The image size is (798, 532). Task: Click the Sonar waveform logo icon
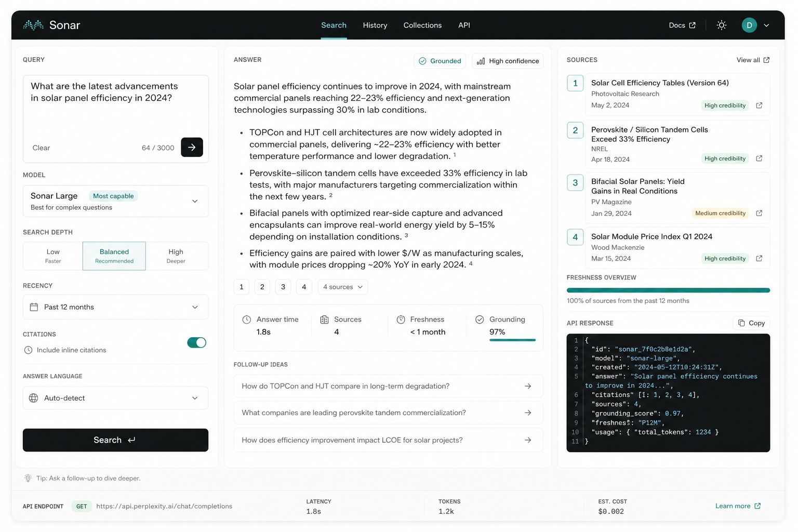(33, 25)
